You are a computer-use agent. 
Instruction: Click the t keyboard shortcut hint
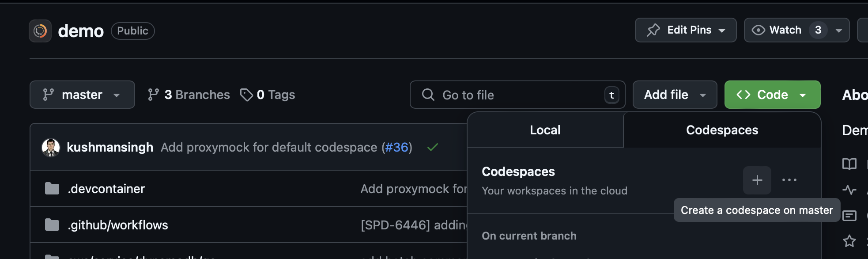(611, 95)
